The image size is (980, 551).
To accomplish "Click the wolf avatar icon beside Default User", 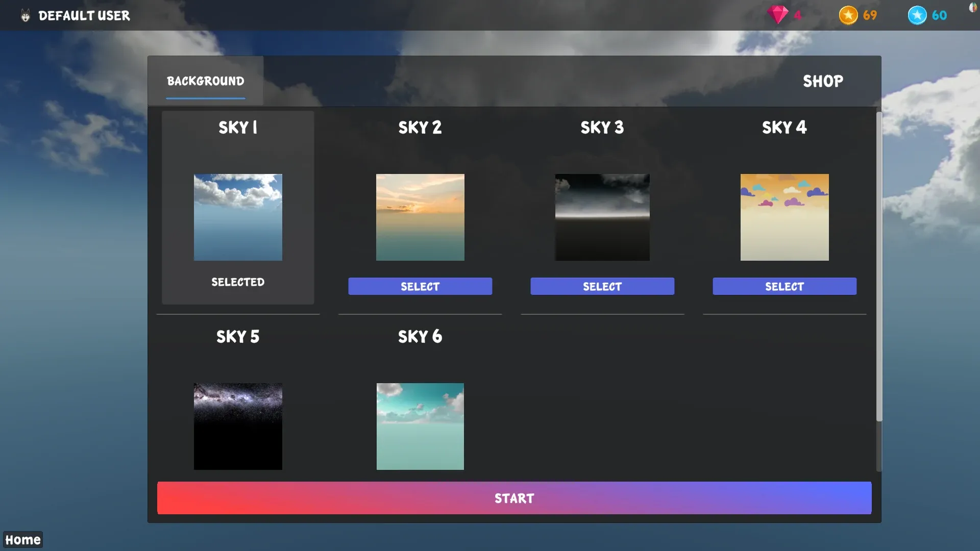I will point(25,16).
